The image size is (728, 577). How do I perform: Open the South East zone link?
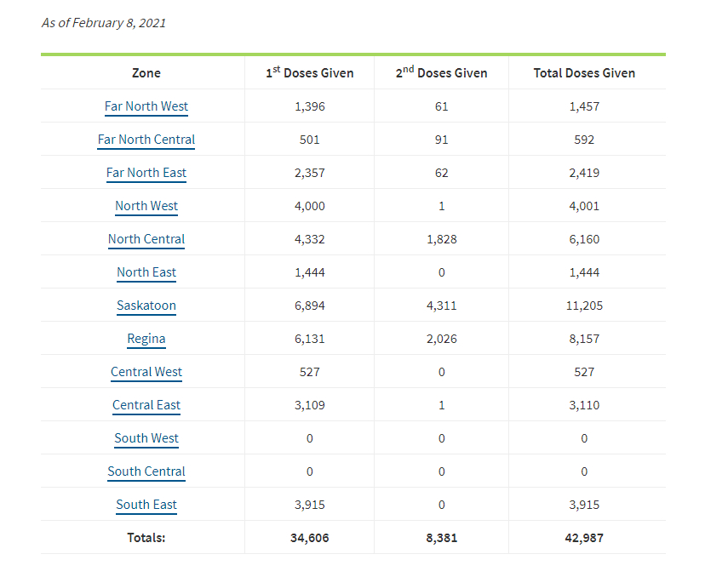pos(146,505)
